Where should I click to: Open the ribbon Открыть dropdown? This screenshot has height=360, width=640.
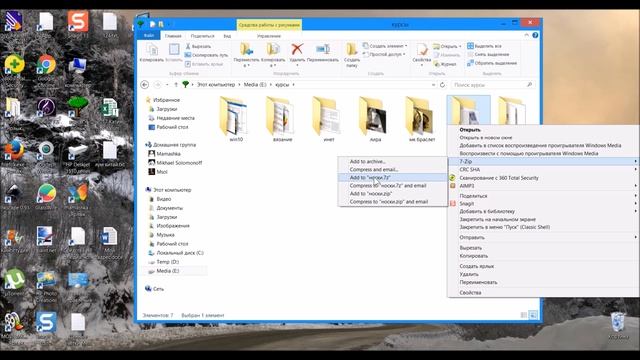(447, 46)
